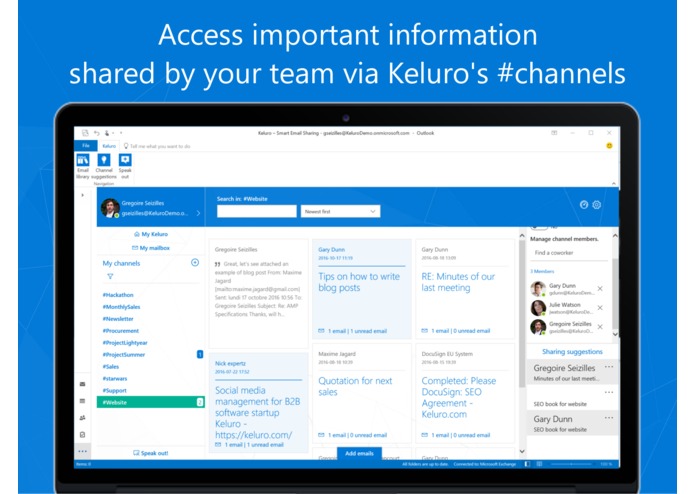Select the #starwars channel
Viewport: 695px width, 494px height.
coord(115,378)
